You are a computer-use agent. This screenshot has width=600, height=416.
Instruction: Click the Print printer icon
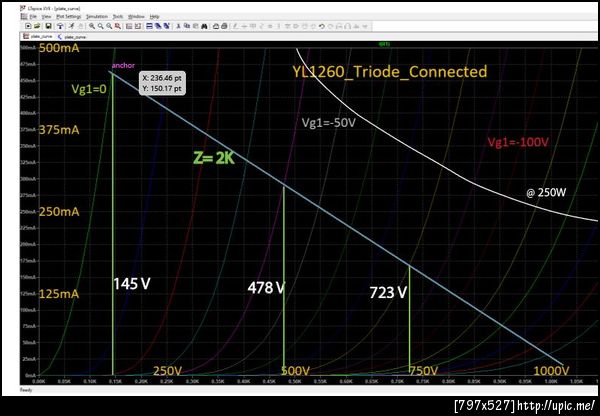coord(224,26)
